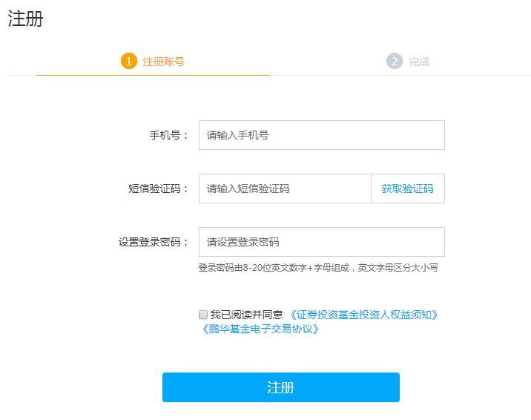The image size is (531, 420).
Task: Focus the 请输入手机号 phone number field
Action: point(322,135)
